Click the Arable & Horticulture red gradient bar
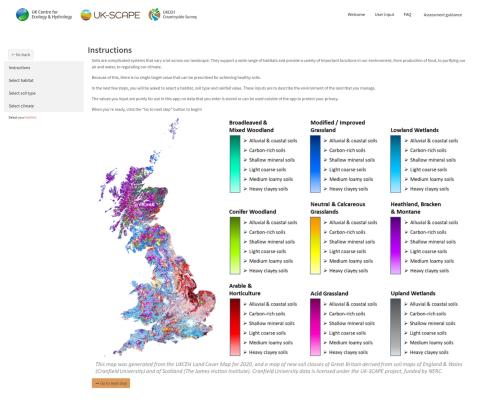The image size is (480, 408). (x=235, y=327)
